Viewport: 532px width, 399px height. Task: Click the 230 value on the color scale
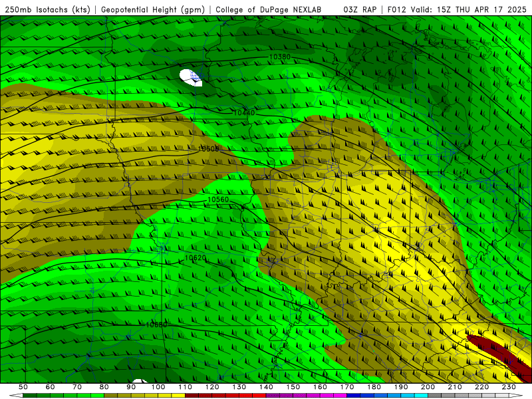pyautogui.click(x=509, y=387)
